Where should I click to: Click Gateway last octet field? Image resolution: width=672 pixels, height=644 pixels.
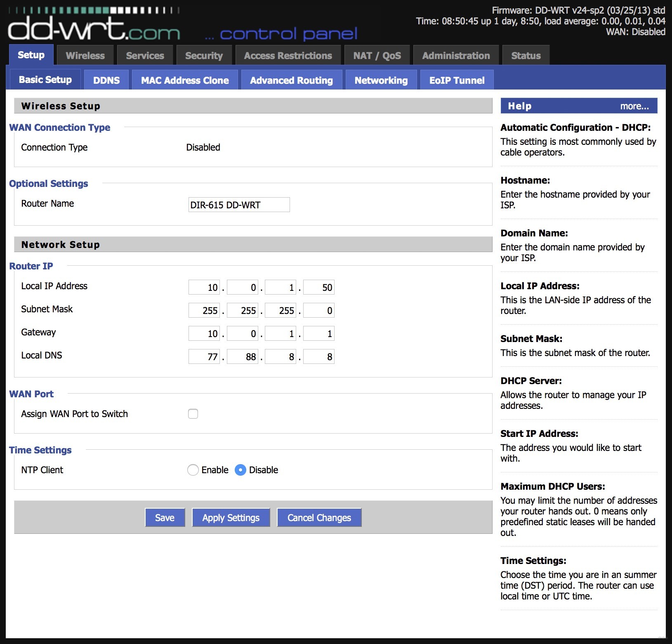click(x=319, y=333)
